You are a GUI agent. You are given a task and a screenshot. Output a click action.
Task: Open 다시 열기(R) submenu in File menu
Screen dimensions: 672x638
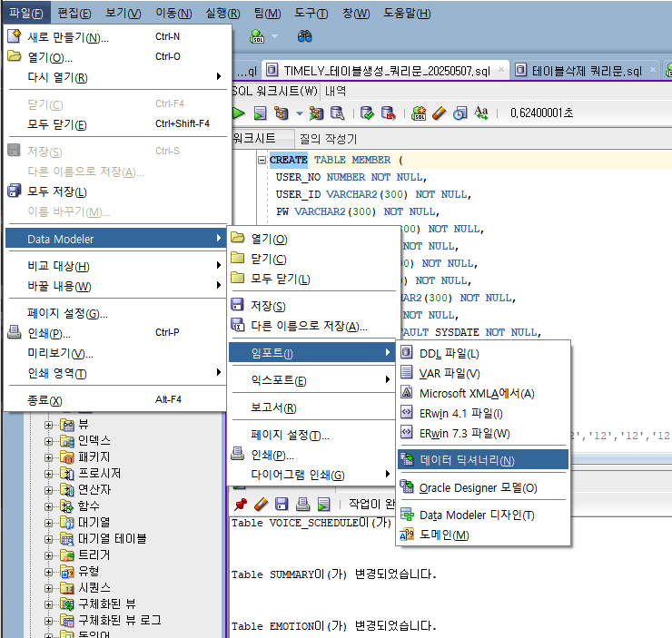coord(116,77)
